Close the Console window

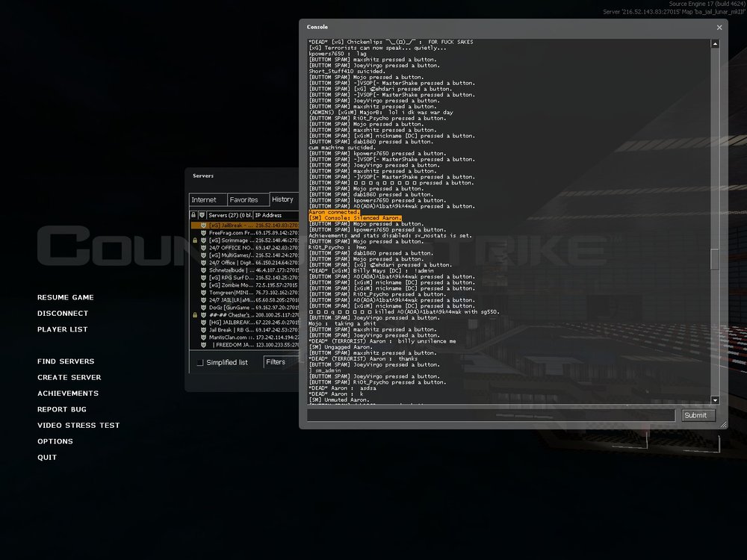click(719, 28)
